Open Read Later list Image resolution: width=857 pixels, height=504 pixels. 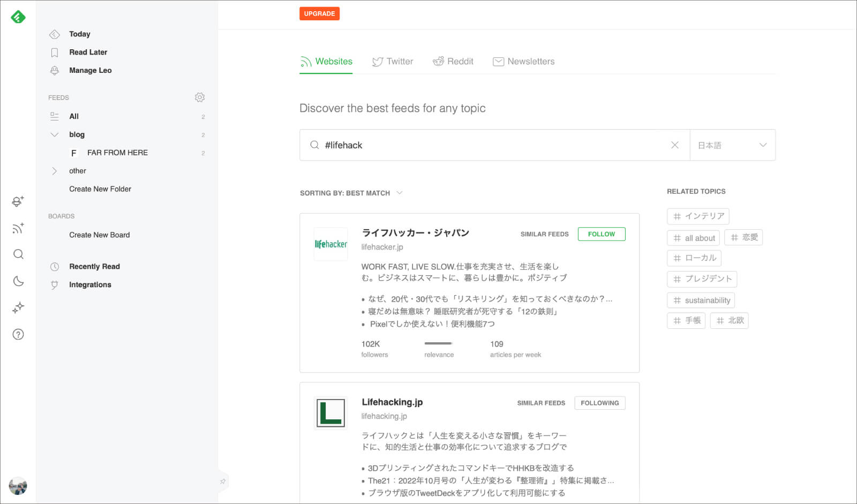point(88,52)
